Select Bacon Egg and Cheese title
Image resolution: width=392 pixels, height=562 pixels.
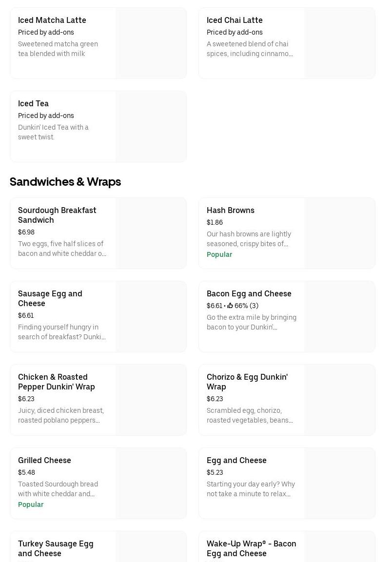[249, 293]
